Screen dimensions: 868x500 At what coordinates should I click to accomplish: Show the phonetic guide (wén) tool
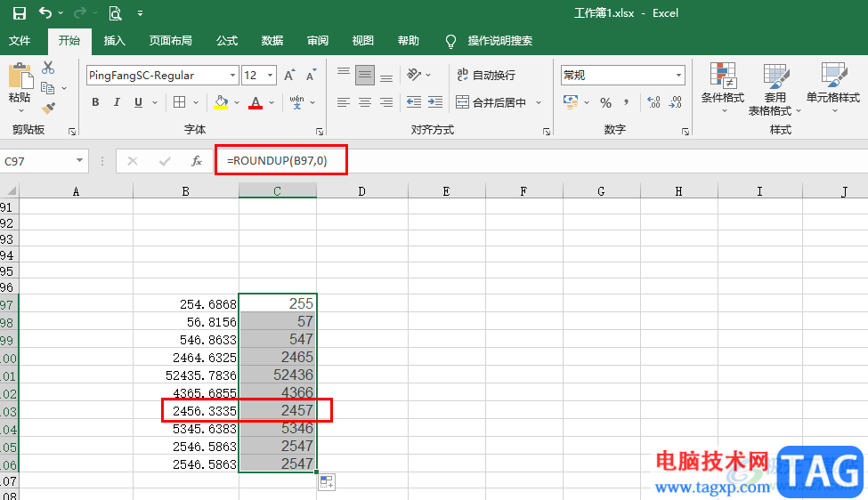[296, 102]
